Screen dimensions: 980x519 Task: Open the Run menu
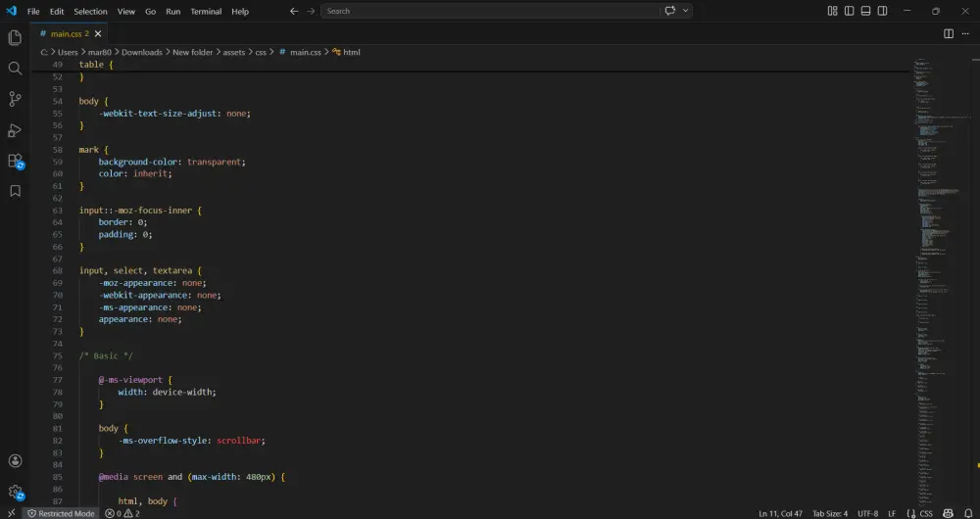[x=173, y=11]
